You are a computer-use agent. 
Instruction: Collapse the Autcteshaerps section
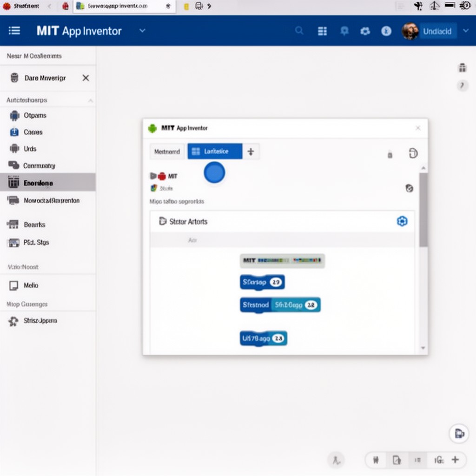pyautogui.click(x=91, y=100)
